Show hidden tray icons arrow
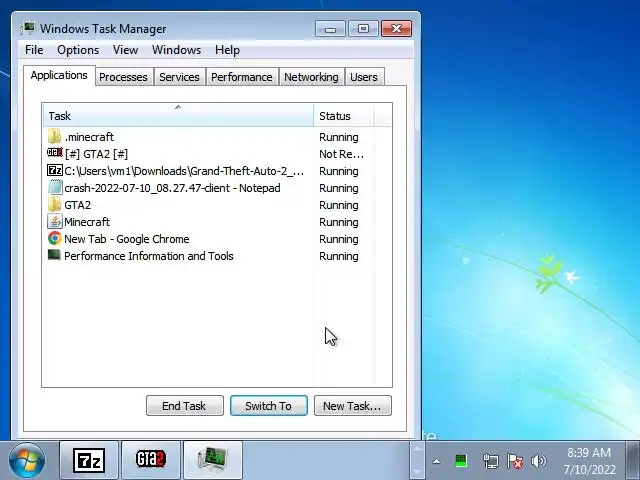This screenshot has width=640, height=480. 436,462
